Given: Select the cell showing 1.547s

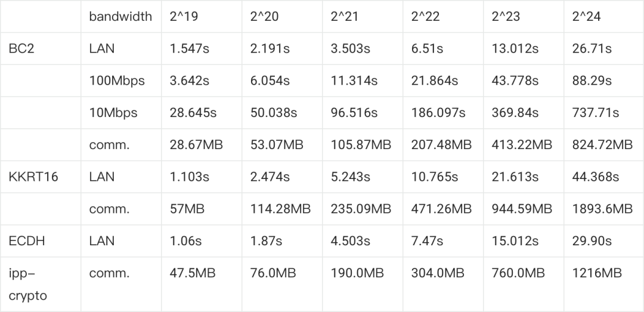Looking at the screenshot, I should [x=190, y=49].
